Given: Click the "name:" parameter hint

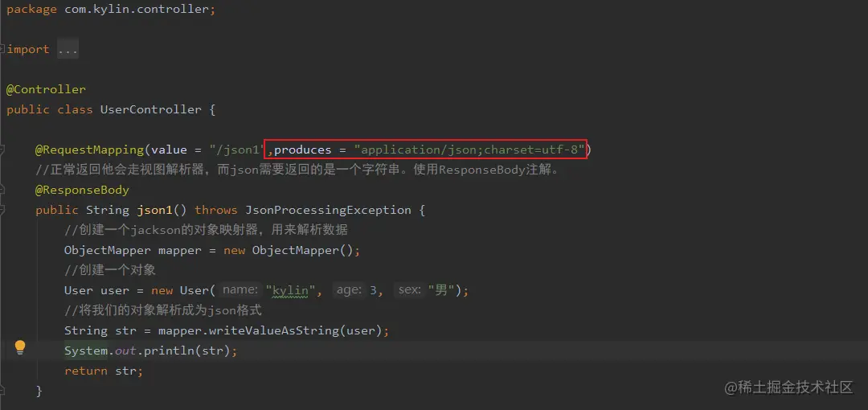Looking at the screenshot, I should click(241, 289).
